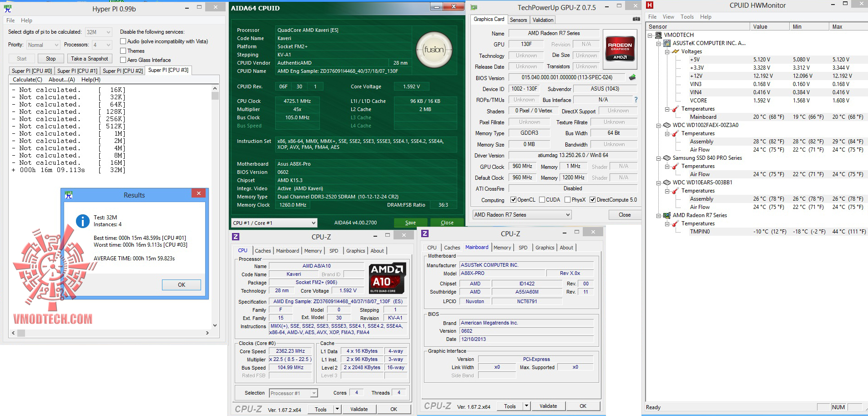This screenshot has width=868, height=416.
Task: Click the Close button in GPU-Z
Action: (625, 215)
